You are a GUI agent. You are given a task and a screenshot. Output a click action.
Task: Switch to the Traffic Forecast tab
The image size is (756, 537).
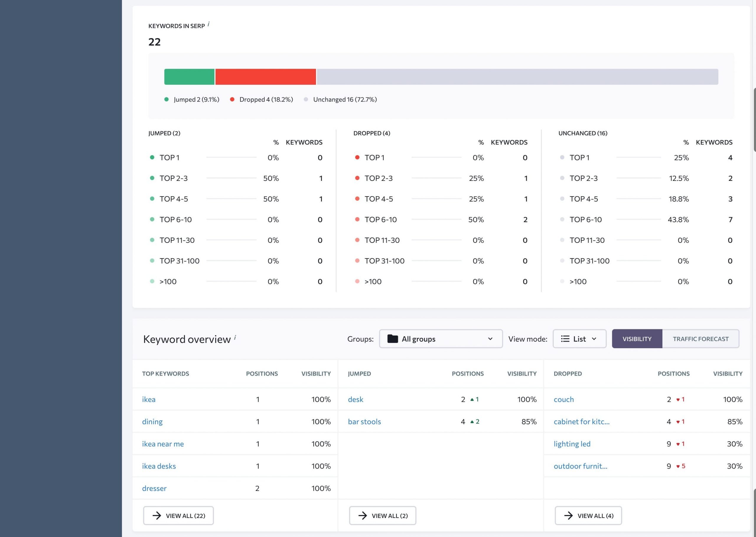pos(700,339)
